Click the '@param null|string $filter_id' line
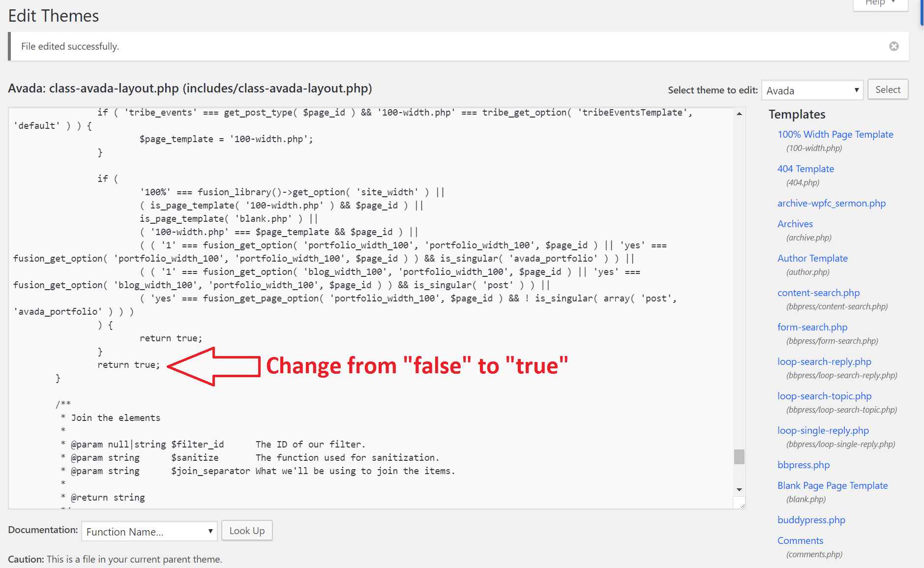Image resolution: width=924 pixels, height=568 pixels. pos(213,444)
